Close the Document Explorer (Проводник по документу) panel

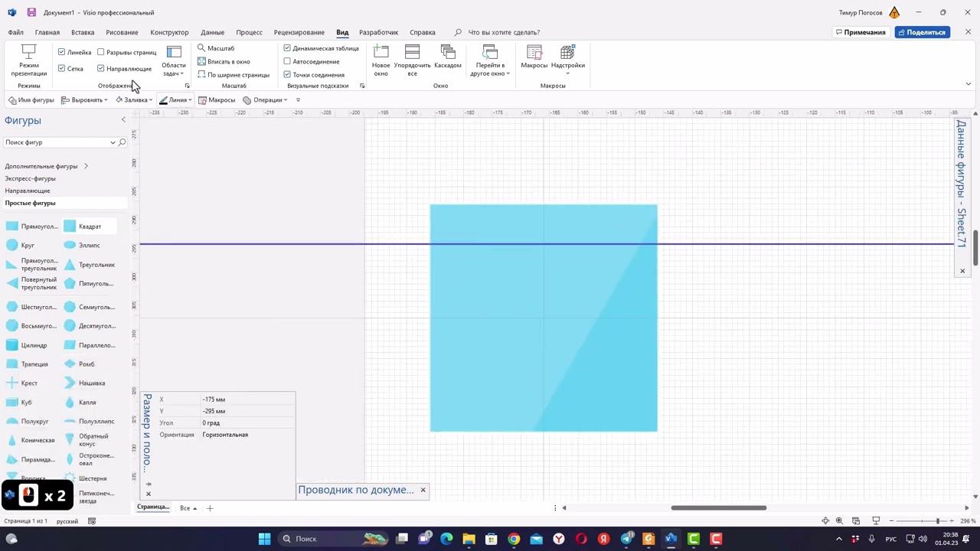(x=423, y=490)
